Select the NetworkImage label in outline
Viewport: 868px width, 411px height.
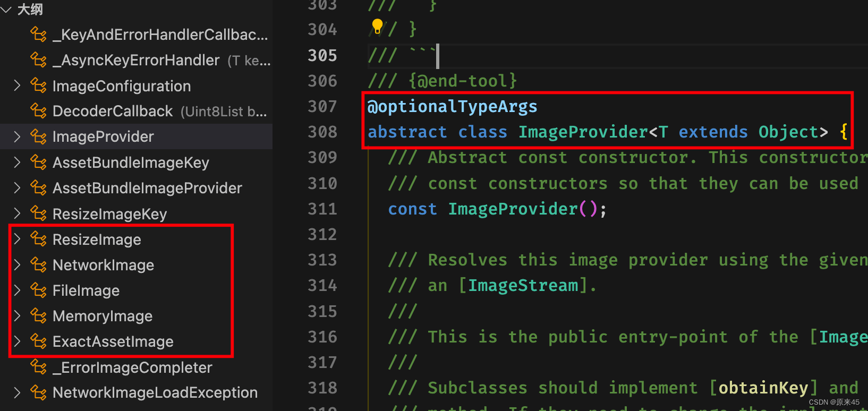[x=103, y=265]
